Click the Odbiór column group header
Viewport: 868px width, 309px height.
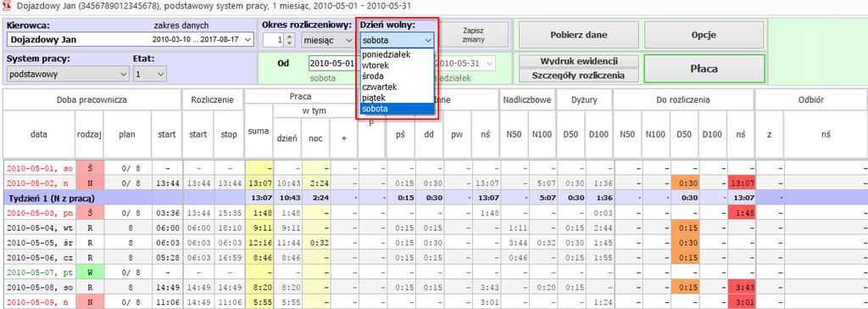pyautogui.click(x=811, y=100)
